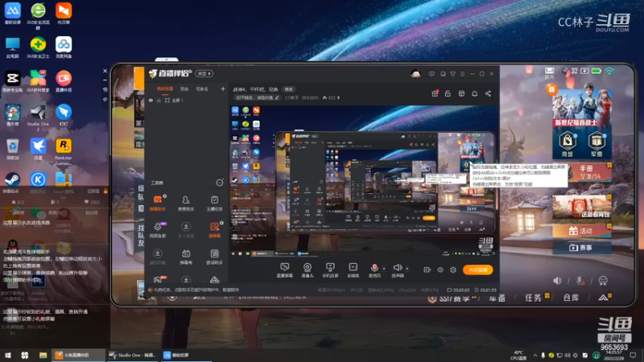Open 军备 tab in game bottom bar

[497, 298]
